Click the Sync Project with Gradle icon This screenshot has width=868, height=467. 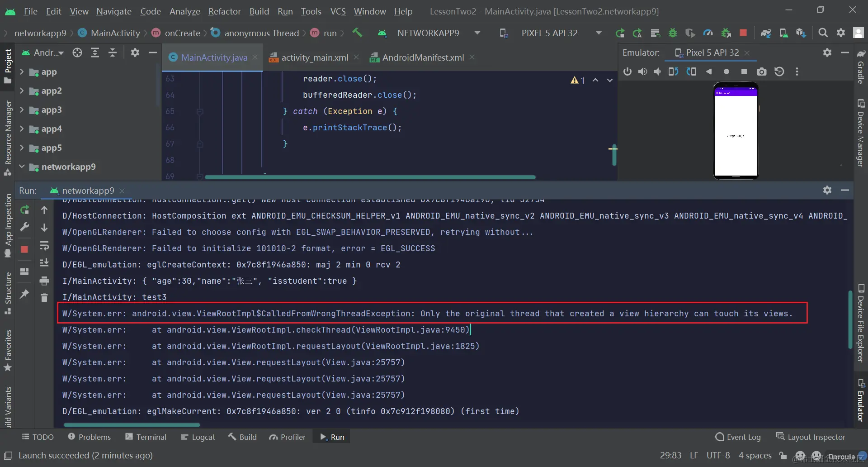pyautogui.click(x=765, y=33)
